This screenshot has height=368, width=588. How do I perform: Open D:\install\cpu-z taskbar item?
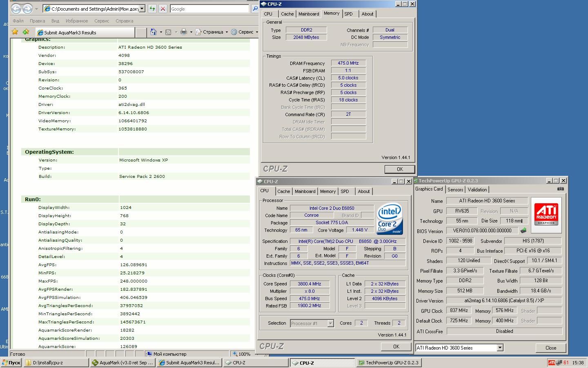[x=56, y=363]
